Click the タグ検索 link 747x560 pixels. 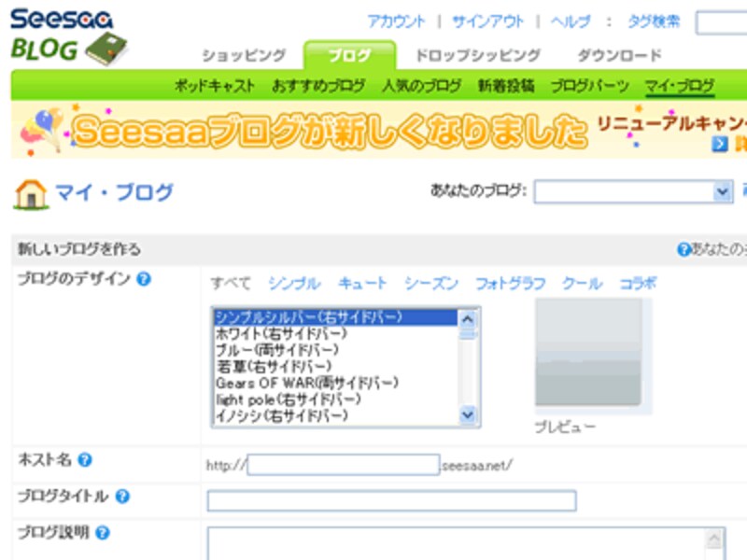coord(654,21)
